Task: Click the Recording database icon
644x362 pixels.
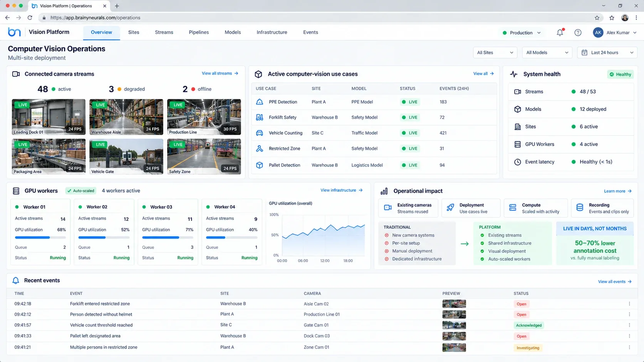Action: pos(580,208)
